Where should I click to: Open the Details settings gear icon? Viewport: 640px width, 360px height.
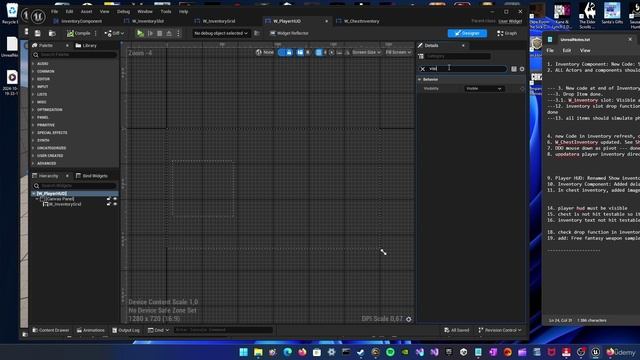pos(522,69)
